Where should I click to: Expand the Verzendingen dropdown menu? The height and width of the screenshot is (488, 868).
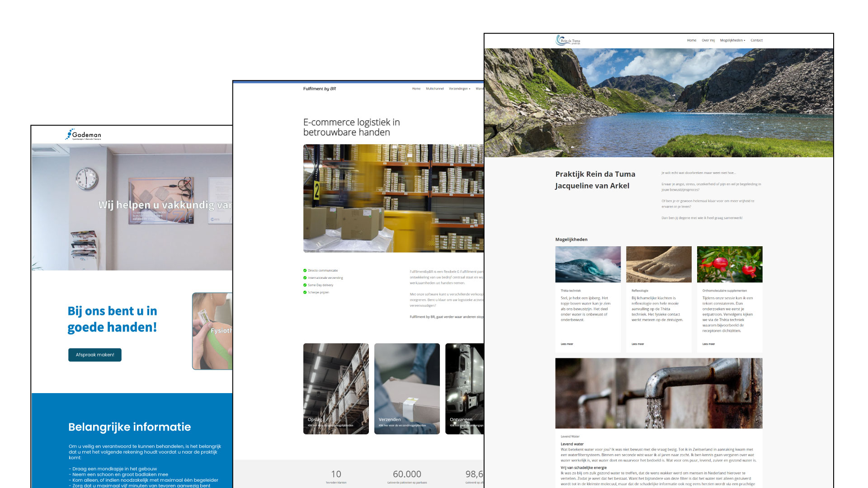click(459, 89)
